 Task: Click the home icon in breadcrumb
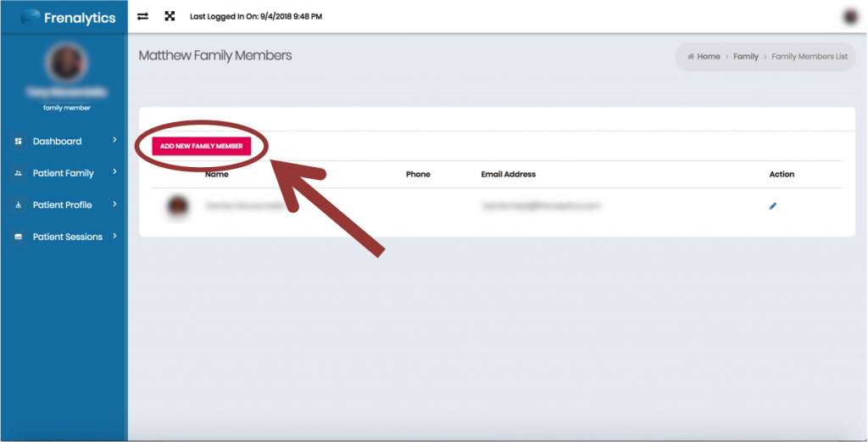point(690,57)
